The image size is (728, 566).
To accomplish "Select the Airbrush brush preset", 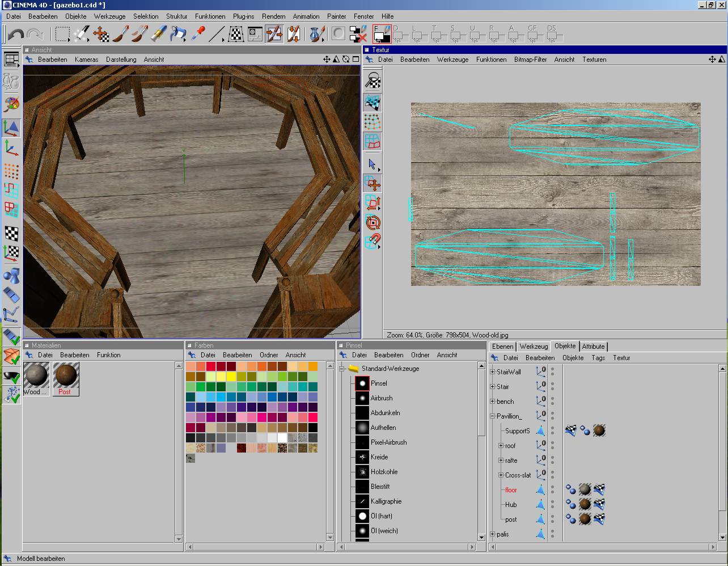I will [381, 398].
